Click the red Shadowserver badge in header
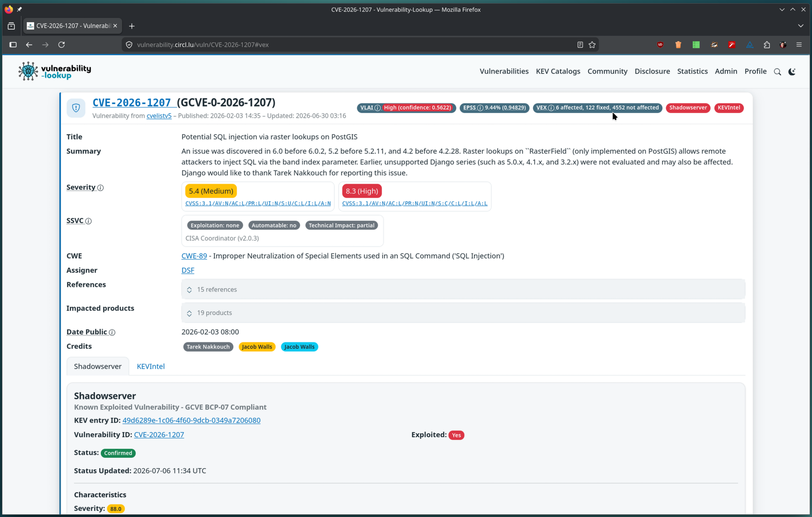The width and height of the screenshot is (812, 517). [x=688, y=108]
